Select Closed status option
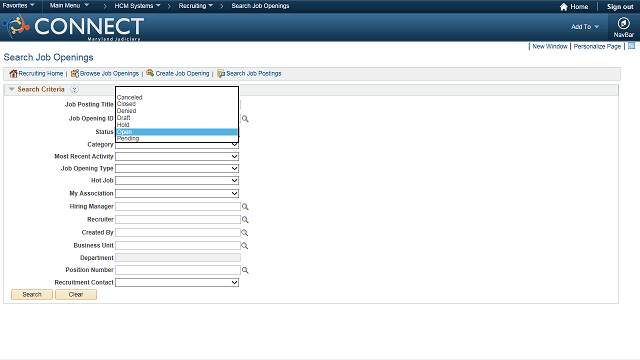 point(177,104)
